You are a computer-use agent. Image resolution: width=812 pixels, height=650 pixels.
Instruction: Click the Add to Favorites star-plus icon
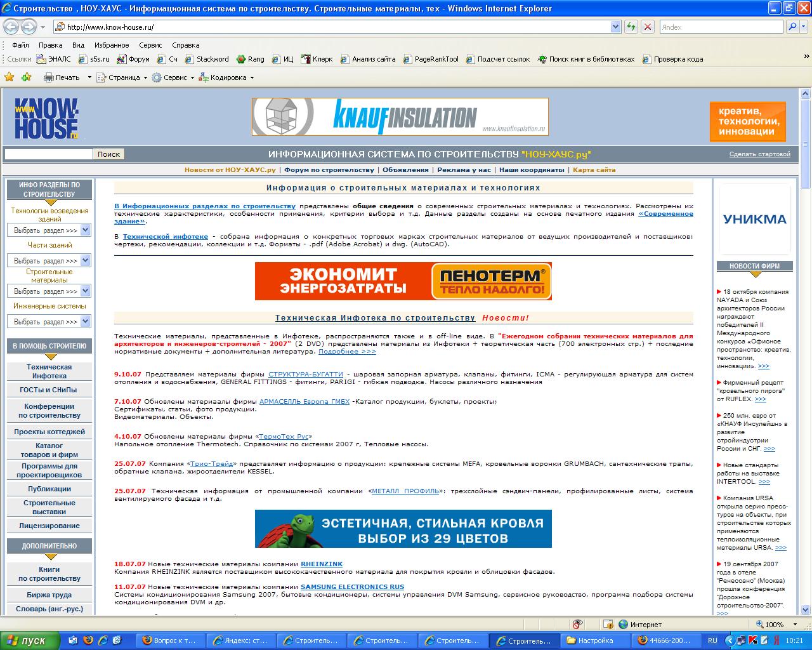pyautogui.click(x=26, y=77)
